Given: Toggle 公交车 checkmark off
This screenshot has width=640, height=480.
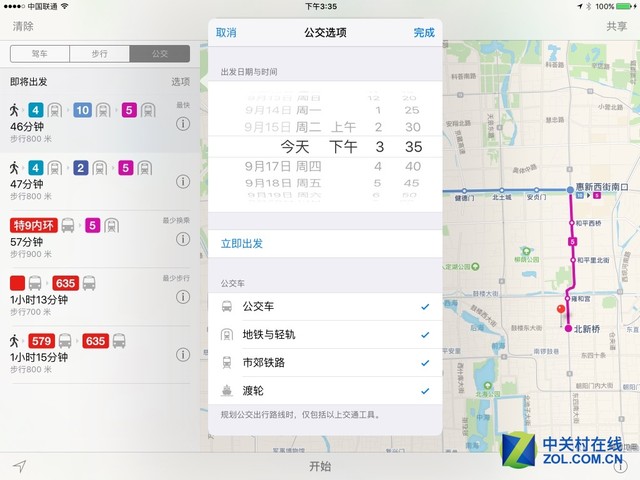Looking at the screenshot, I should (x=425, y=307).
